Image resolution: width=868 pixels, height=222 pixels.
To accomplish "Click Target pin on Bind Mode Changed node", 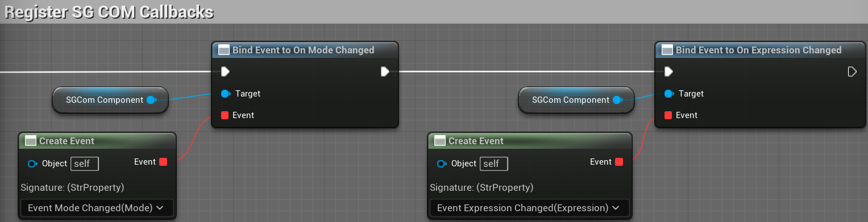I will tap(226, 94).
